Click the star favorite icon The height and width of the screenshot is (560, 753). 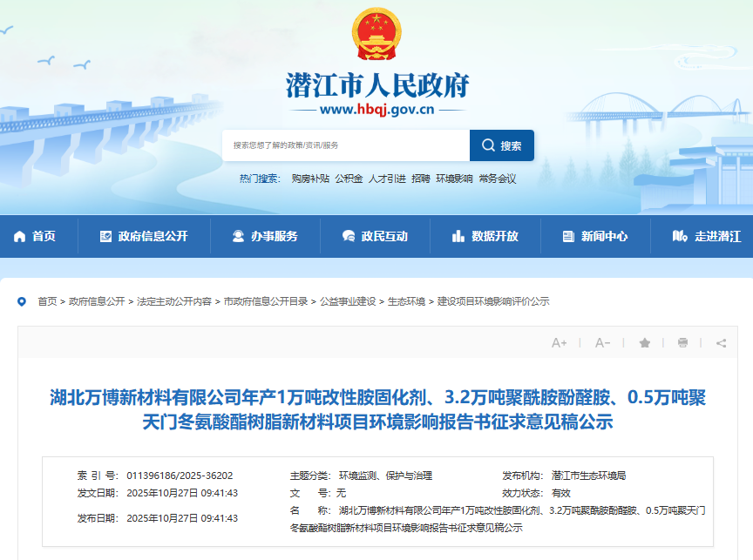[645, 343]
